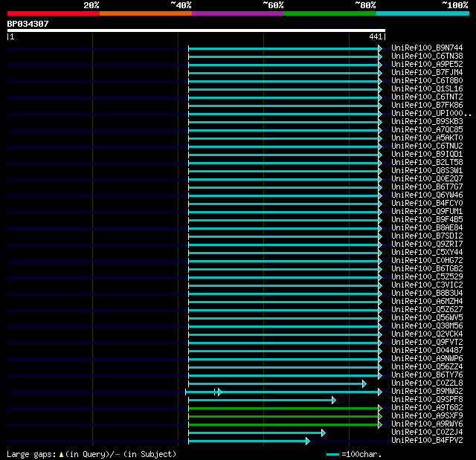Click the UniRef100_B9SKB3 label
Screen dimensions: 476x460
coord(427,122)
